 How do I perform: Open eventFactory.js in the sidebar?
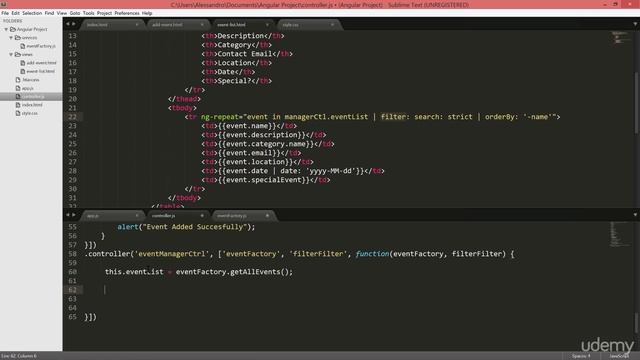coord(41,46)
